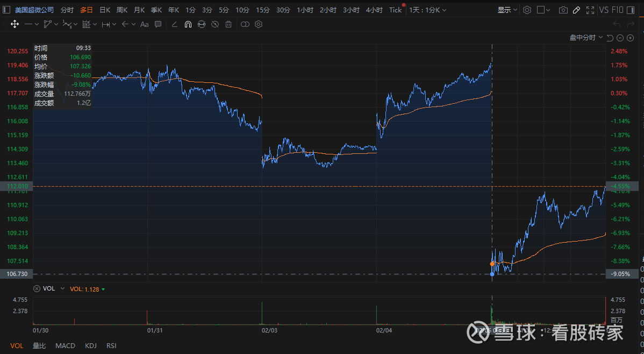
Task: Select the 5分 interval tab
Action: (x=224, y=10)
